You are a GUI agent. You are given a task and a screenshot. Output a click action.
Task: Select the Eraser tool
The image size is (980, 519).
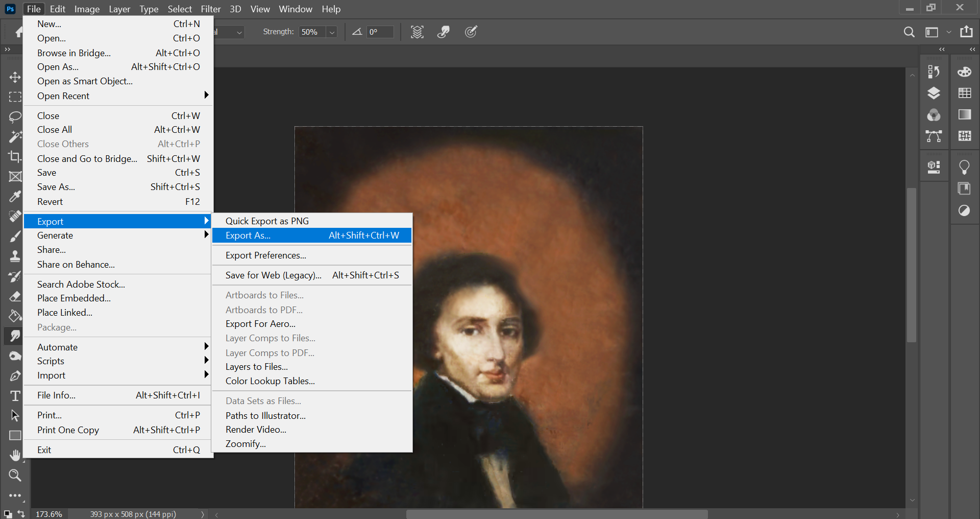(x=15, y=296)
